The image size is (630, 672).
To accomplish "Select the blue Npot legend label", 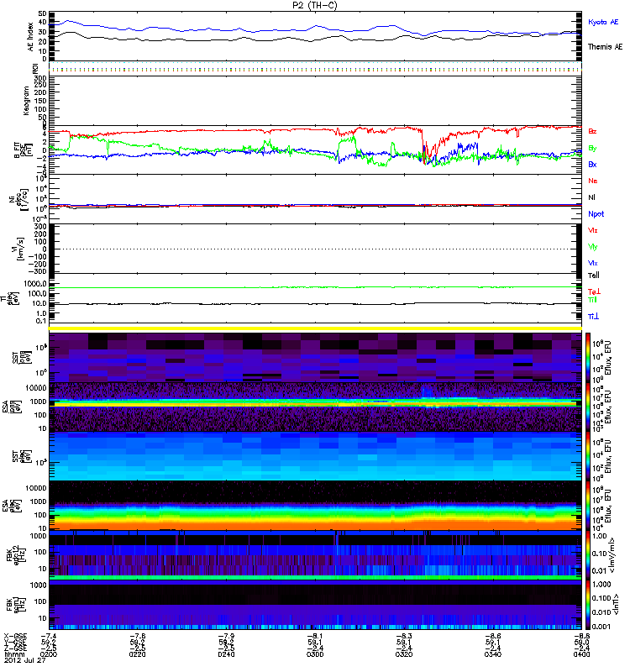I will [596, 214].
